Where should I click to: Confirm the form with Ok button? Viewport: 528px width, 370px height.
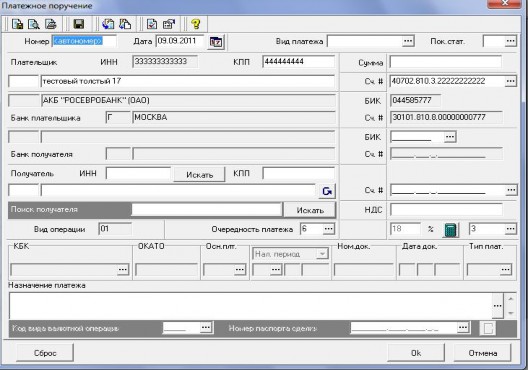pos(416,353)
